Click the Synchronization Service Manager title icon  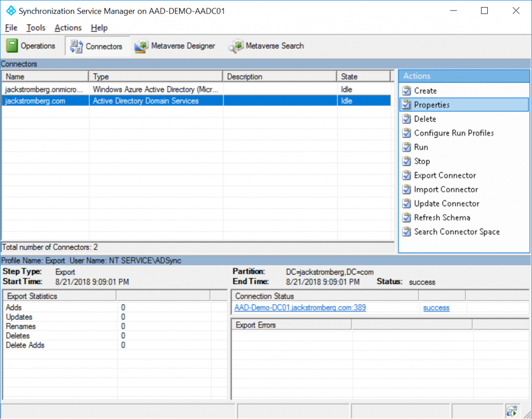11,11
